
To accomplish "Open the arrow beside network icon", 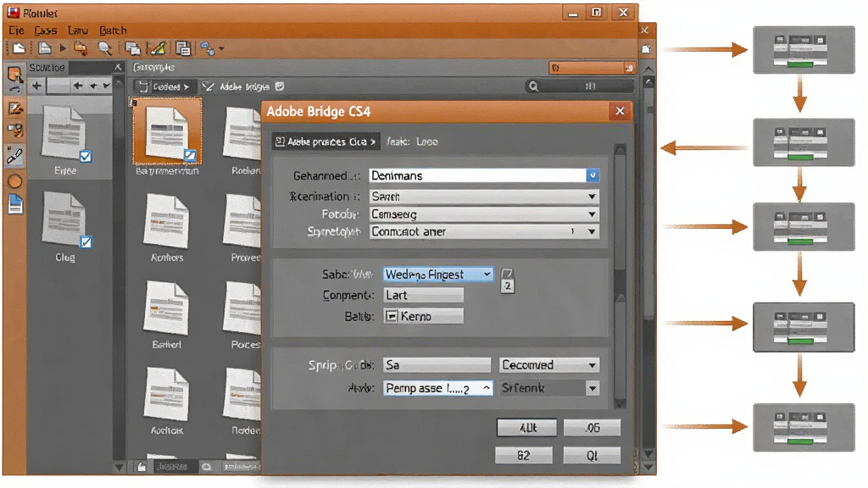I will pyautogui.click(x=221, y=48).
